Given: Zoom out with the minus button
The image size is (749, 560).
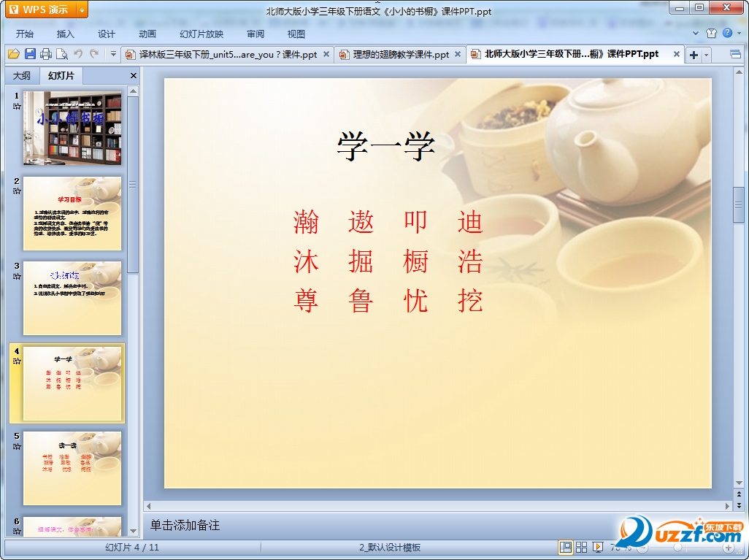Looking at the screenshot, I should tap(643, 548).
